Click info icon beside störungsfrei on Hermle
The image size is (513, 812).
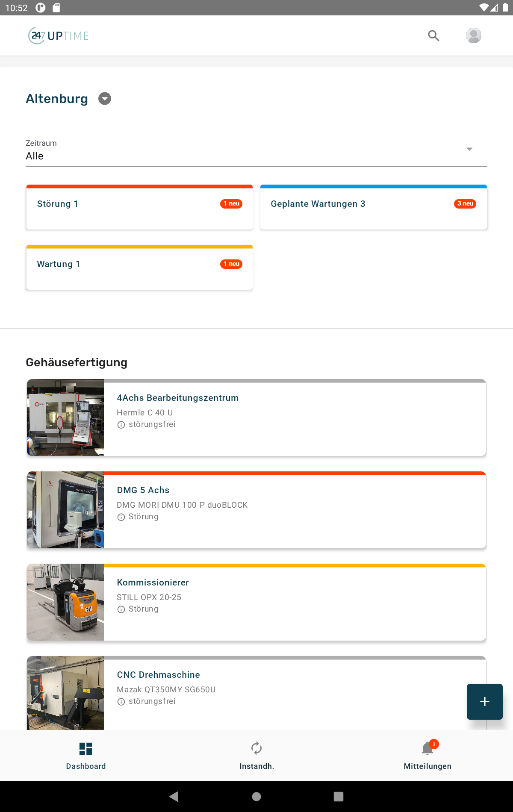(121, 425)
